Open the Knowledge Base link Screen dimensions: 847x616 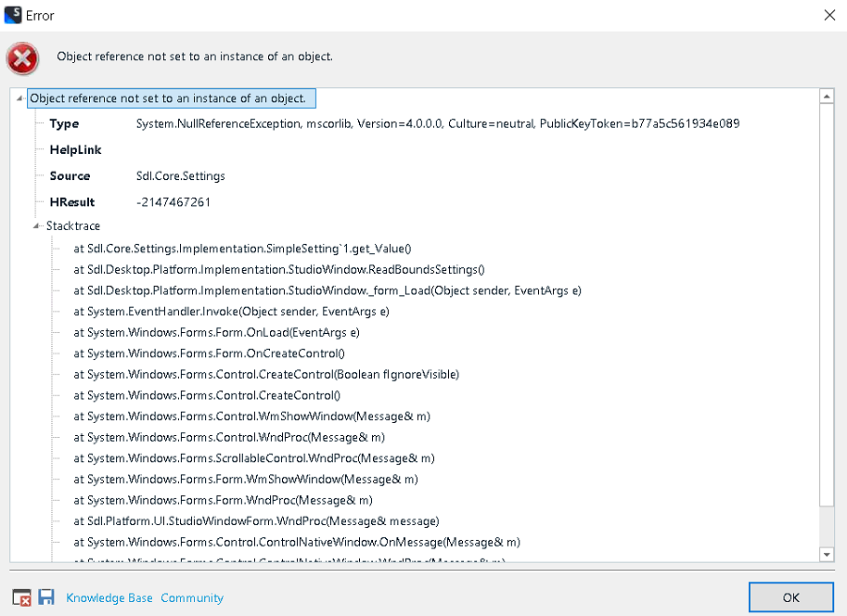click(x=109, y=597)
